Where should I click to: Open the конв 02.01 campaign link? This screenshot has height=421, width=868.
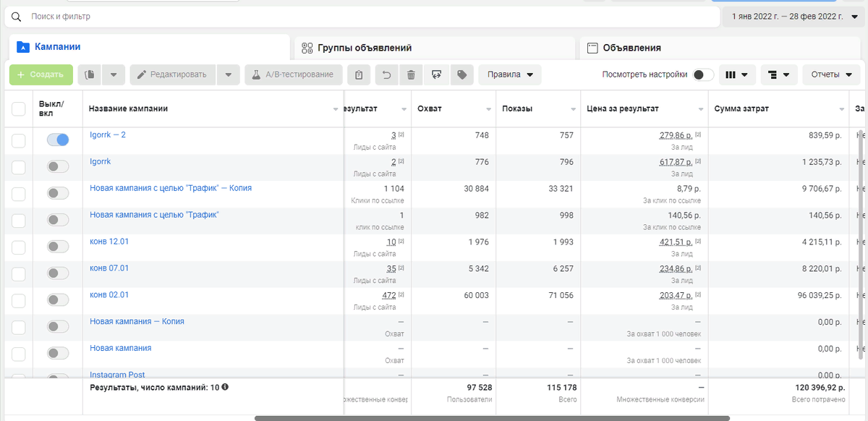(109, 295)
